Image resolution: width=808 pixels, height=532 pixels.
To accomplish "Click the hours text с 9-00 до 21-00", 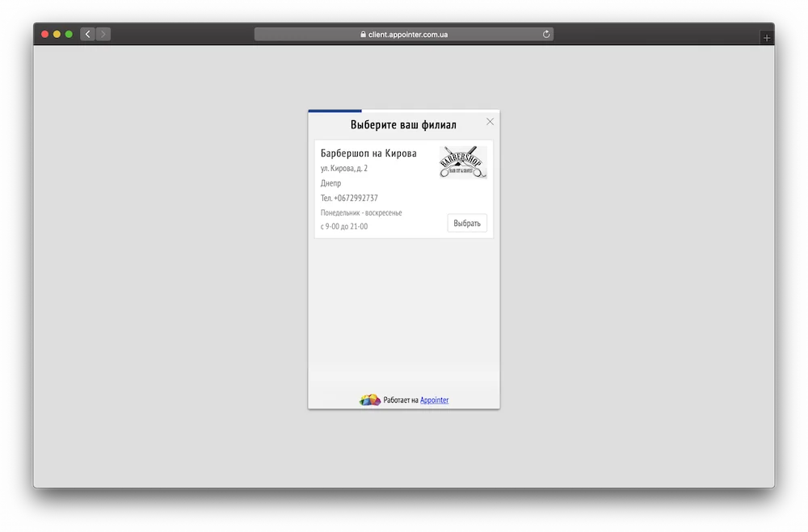I will coord(343,226).
